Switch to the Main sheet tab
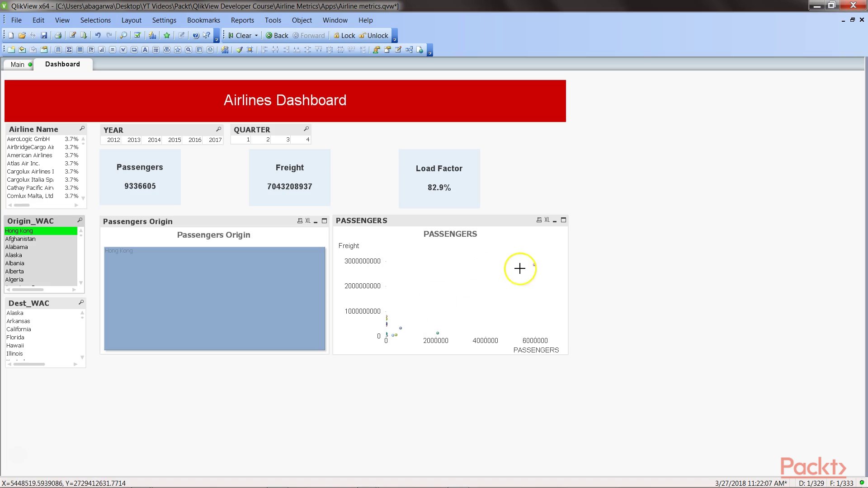The height and width of the screenshot is (488, 868). click(18, 65)
